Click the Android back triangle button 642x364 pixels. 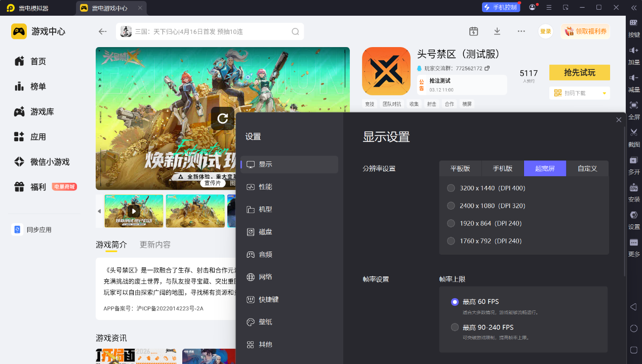click(x=633, y=307)
